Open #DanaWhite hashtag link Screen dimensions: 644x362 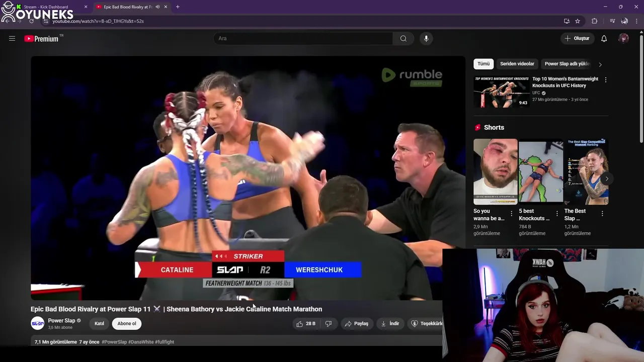141,342
